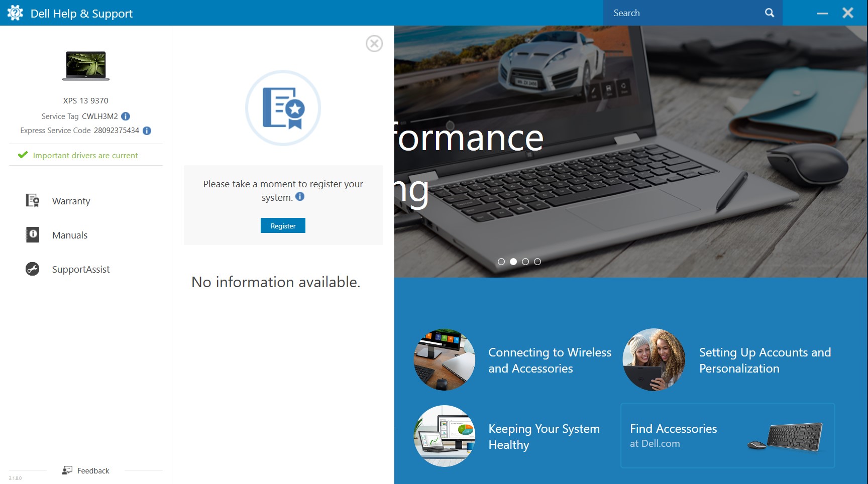868x484 pixels.
Task: Click the wireless desk setup thumbnail
Action: (x=445, y=359)
